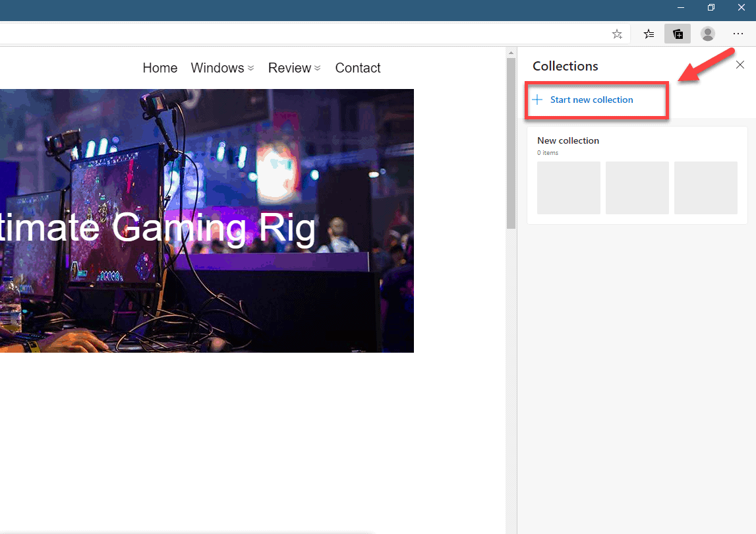The image size is (756, 534).
Task: Click the Gaming Rig hero image
Action: point(207,220)
